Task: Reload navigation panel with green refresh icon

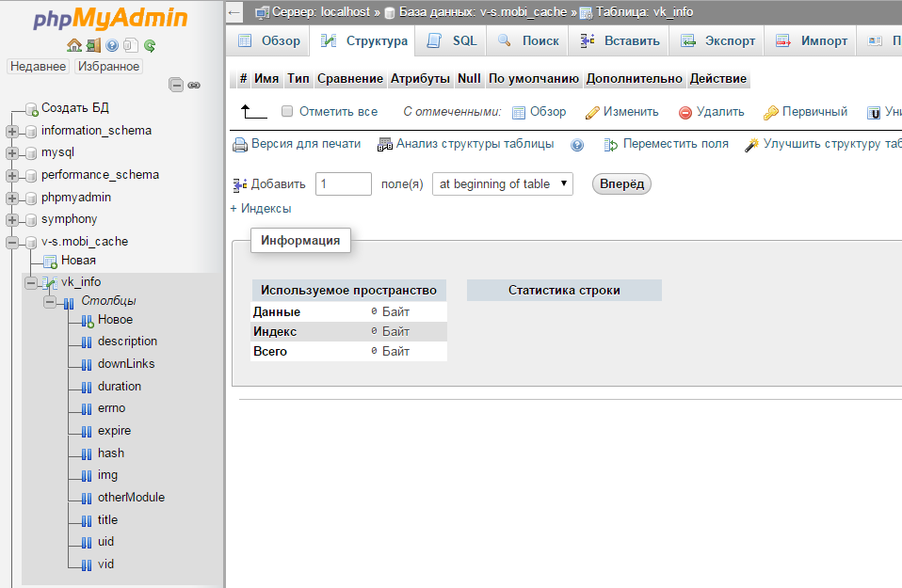Action: [149, 45]
